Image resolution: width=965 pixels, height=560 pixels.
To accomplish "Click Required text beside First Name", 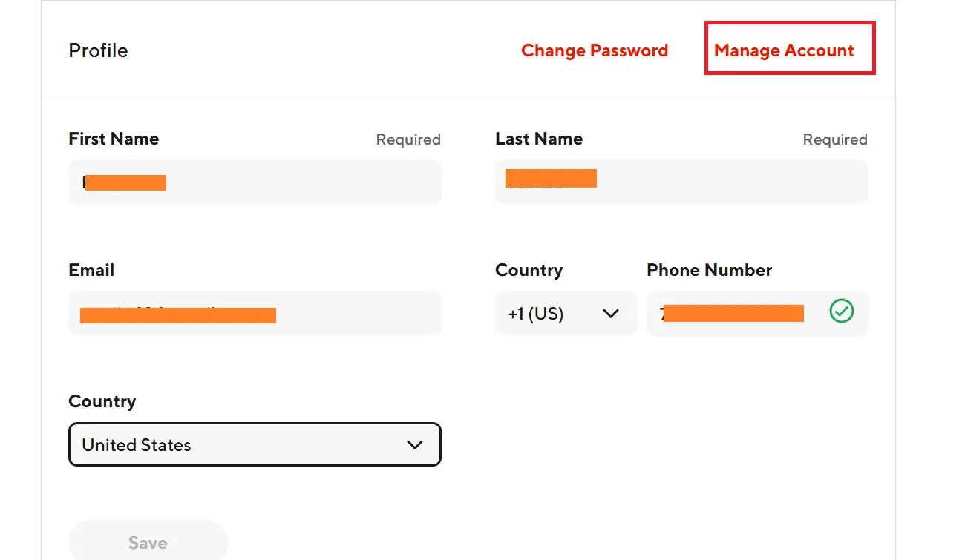I will click(x=408, y=139).
